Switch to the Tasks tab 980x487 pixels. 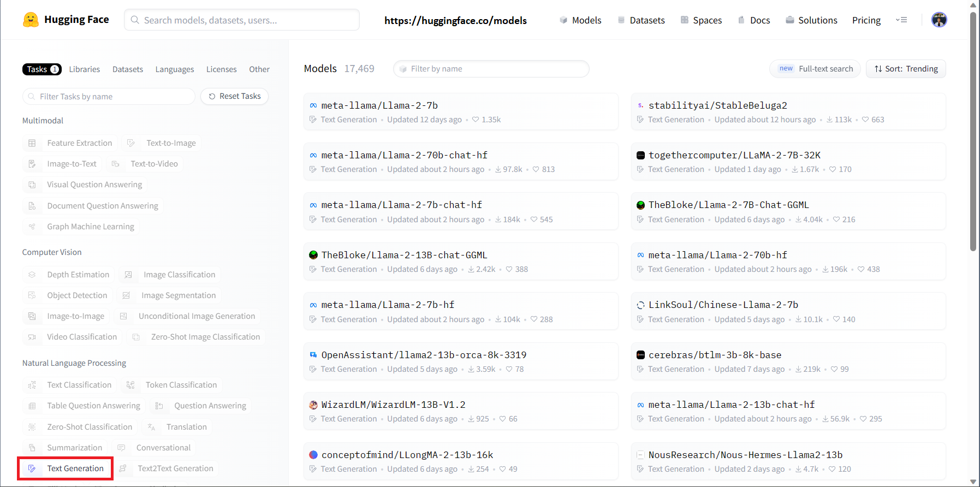click(x=42, y=69)
